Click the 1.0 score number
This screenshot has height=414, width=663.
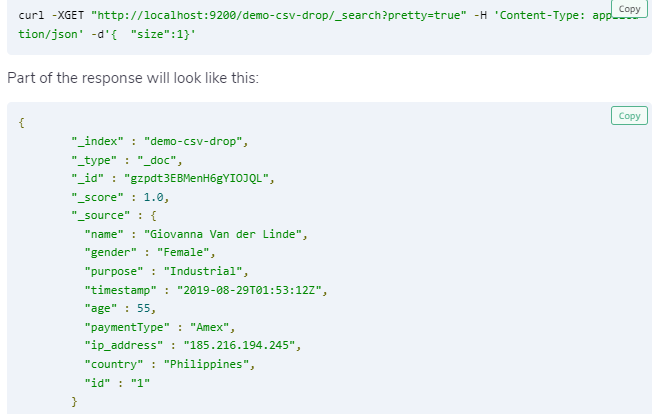153,197
